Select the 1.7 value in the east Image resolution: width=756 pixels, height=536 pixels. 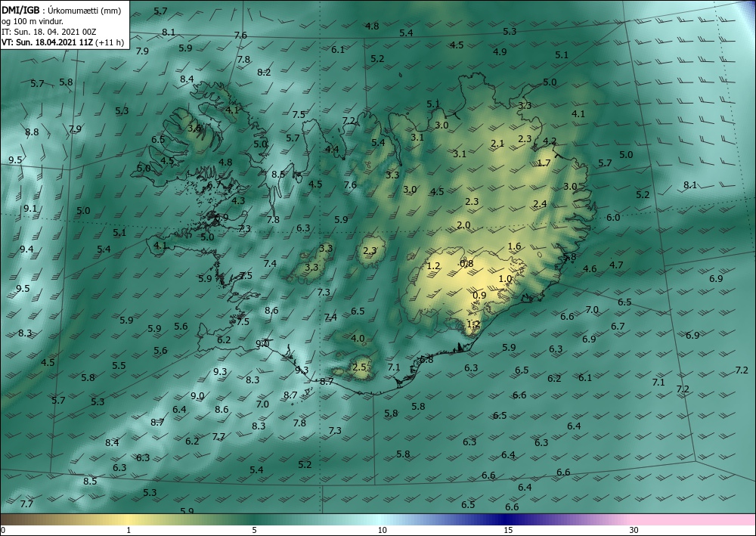(544, 163)
